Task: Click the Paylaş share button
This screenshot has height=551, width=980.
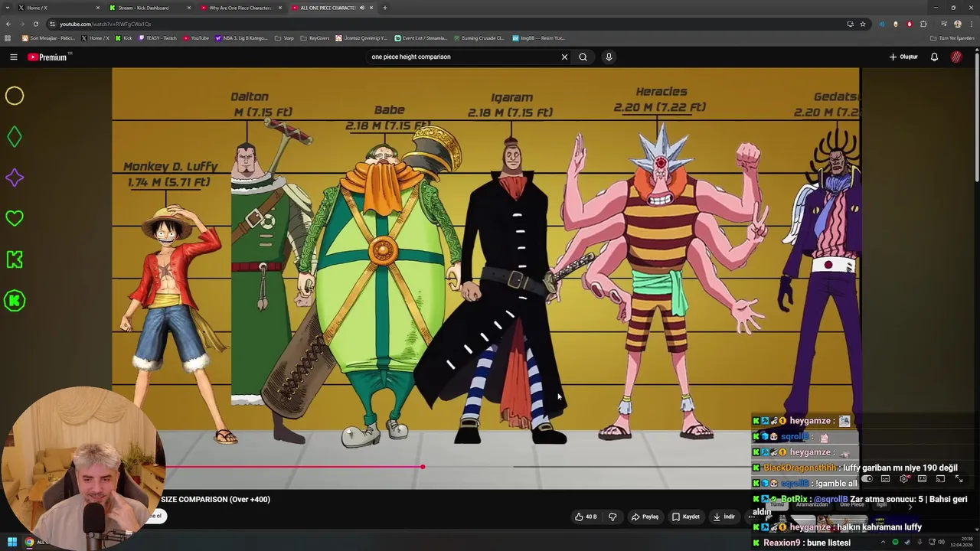Action: pos(645,517)
